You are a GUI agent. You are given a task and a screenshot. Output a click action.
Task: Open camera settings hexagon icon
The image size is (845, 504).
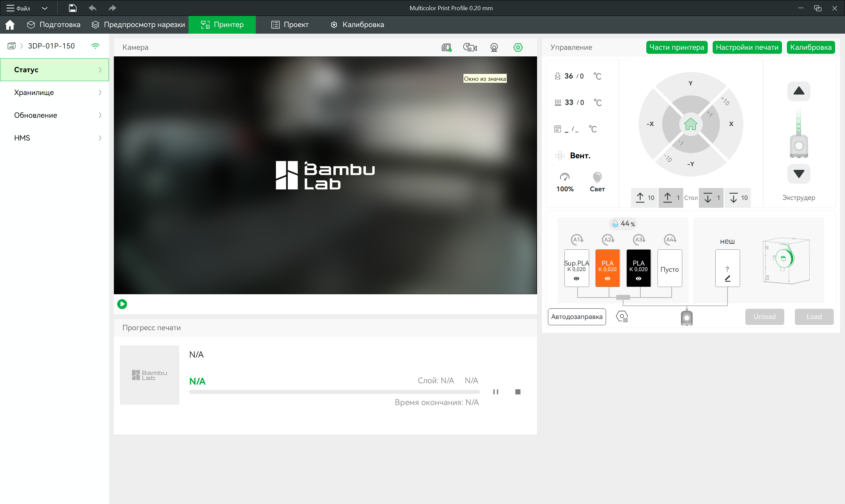pyautogui.click(x=518, y=47)
